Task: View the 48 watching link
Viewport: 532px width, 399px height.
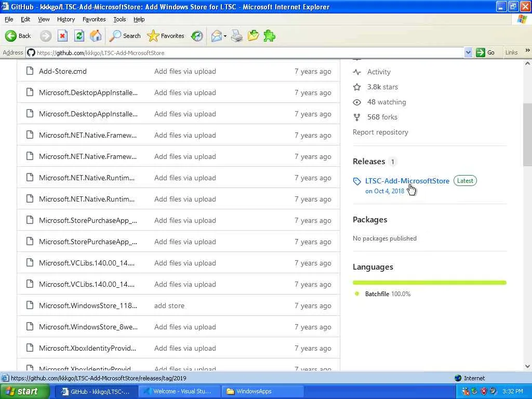Action: (387, 102)
